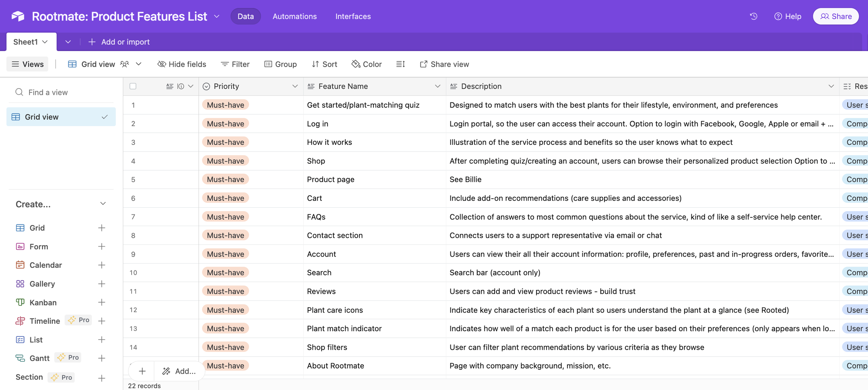This screenshot has width=868, height=390.
Task: Collapse the Create section chevron
Action: [103, 204]
